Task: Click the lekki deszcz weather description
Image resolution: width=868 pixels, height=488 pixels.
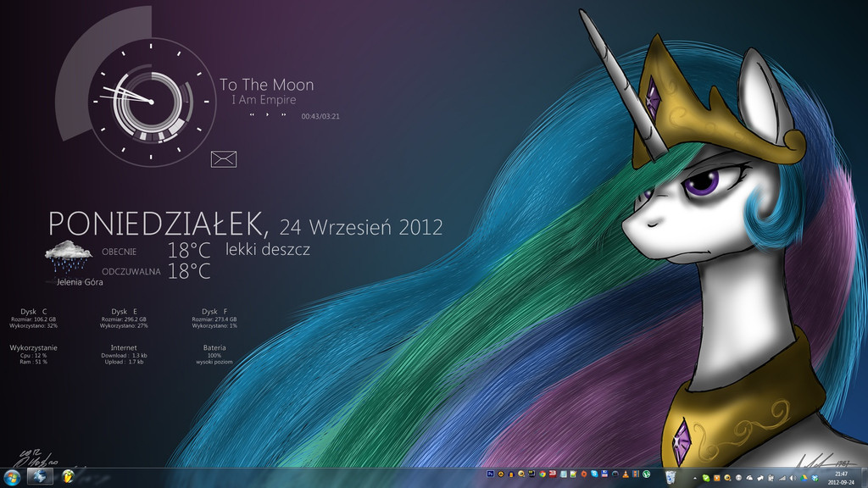Action: [267, 250]
